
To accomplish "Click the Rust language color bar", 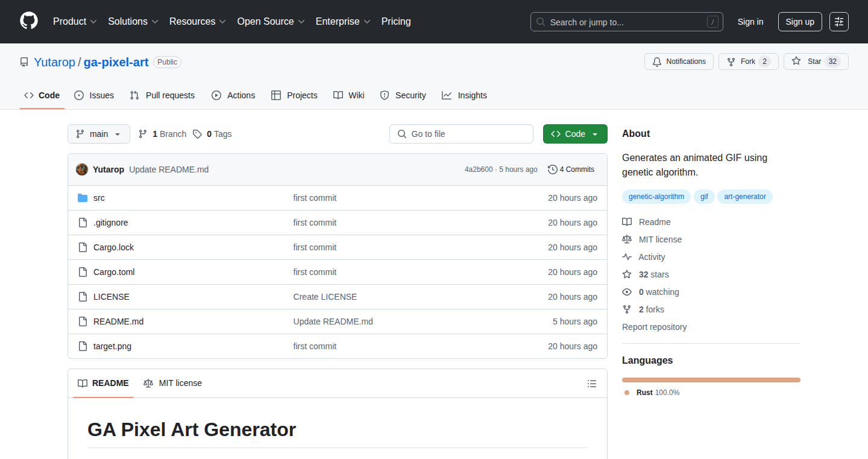I will point(711,380).
